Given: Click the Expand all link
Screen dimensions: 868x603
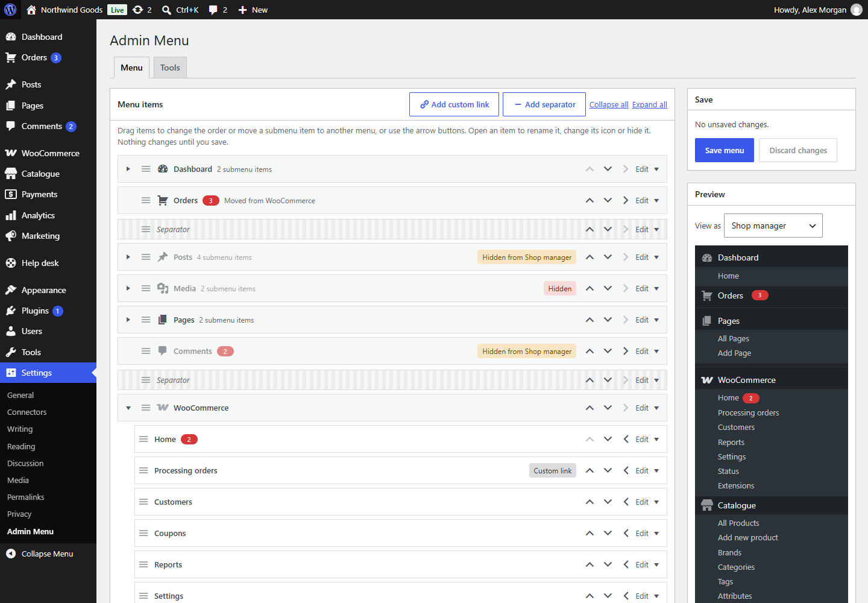Looking at the screenshot, I should point(650,104).
